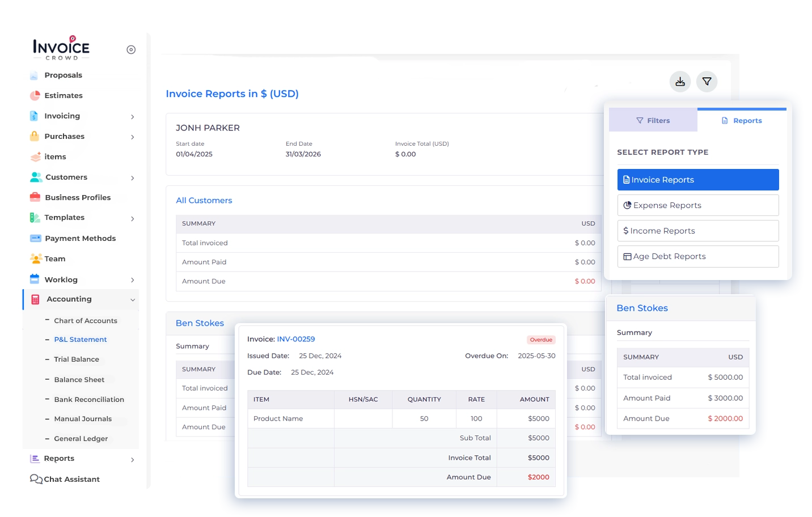The width and height of the screenshot is (812, 517).
Task: Click the funnel filter icon button
Action: tap(707, 82)
